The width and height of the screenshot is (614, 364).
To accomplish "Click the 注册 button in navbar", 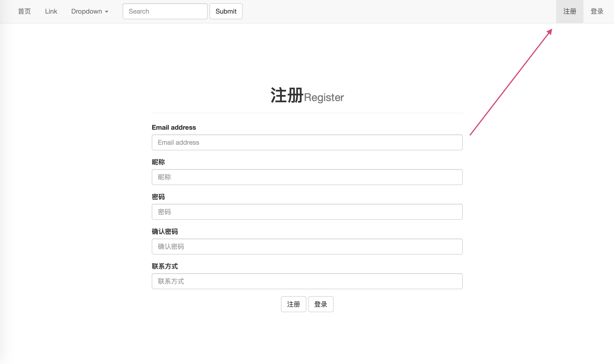I will [570, 11].
